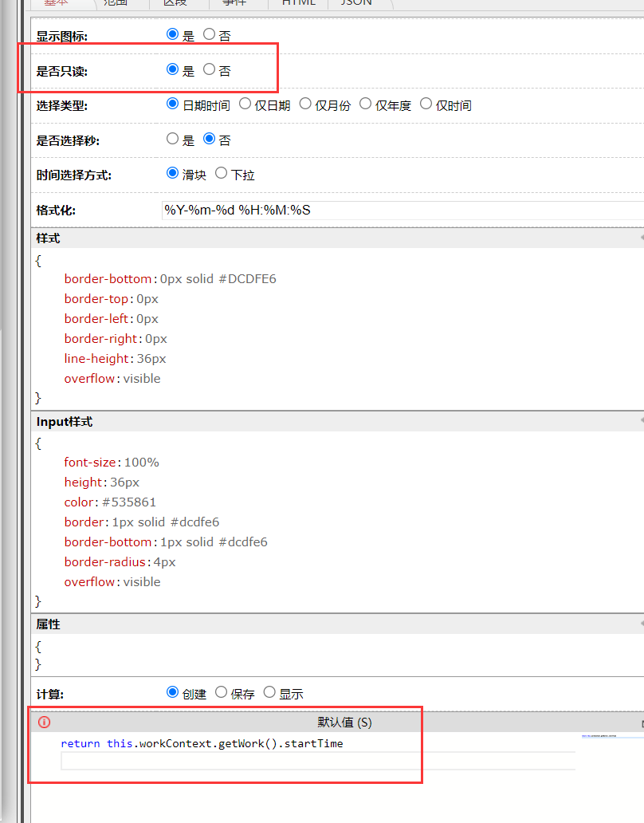Set 是否只读 to 否

pyautogui.click(x=210, y=69)
